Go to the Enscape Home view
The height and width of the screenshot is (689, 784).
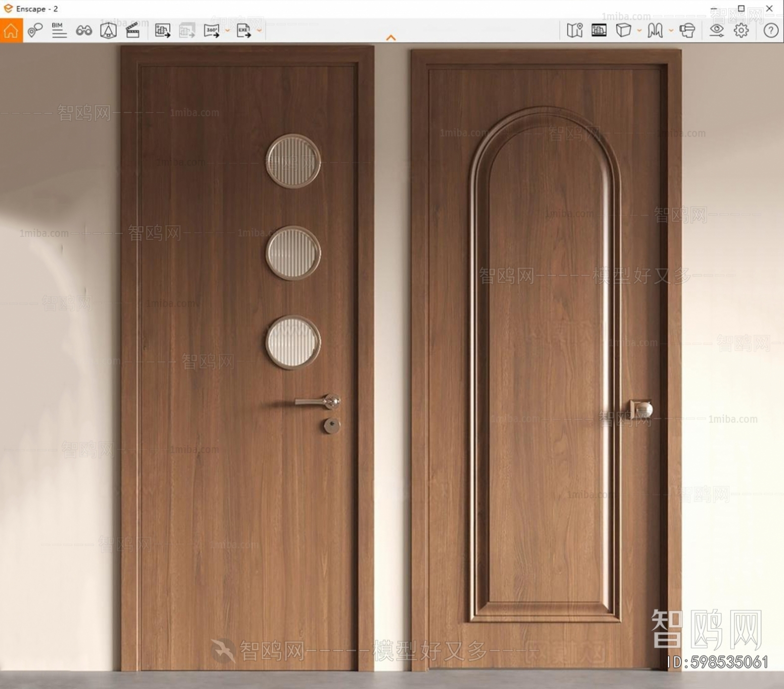coord(11,30)
